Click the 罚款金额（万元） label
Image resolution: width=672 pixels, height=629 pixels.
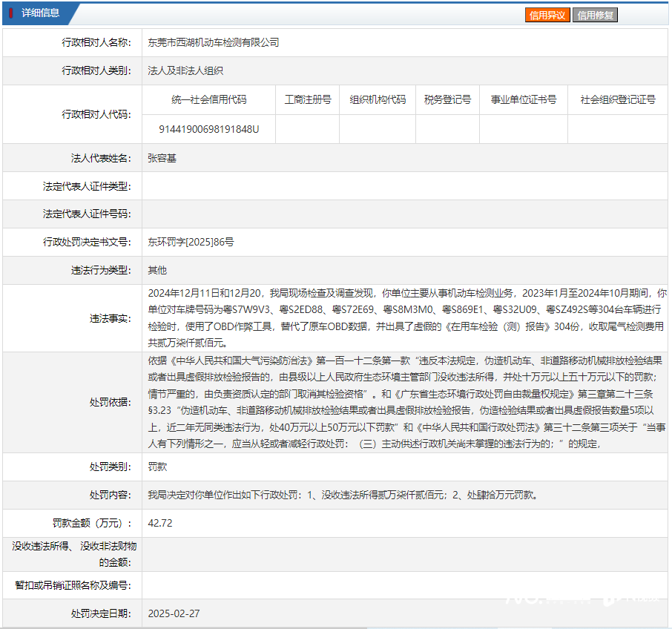pos(92,523)
